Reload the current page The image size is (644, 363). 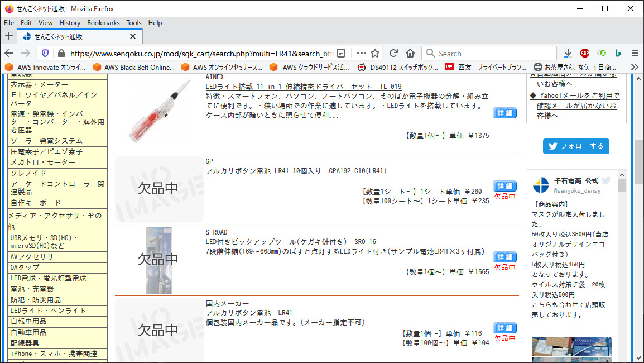(x=393, y=54)
